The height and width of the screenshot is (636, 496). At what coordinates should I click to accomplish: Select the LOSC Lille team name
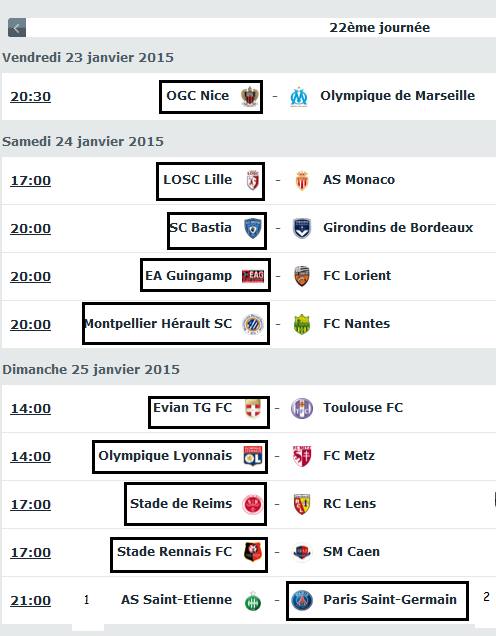198,180
